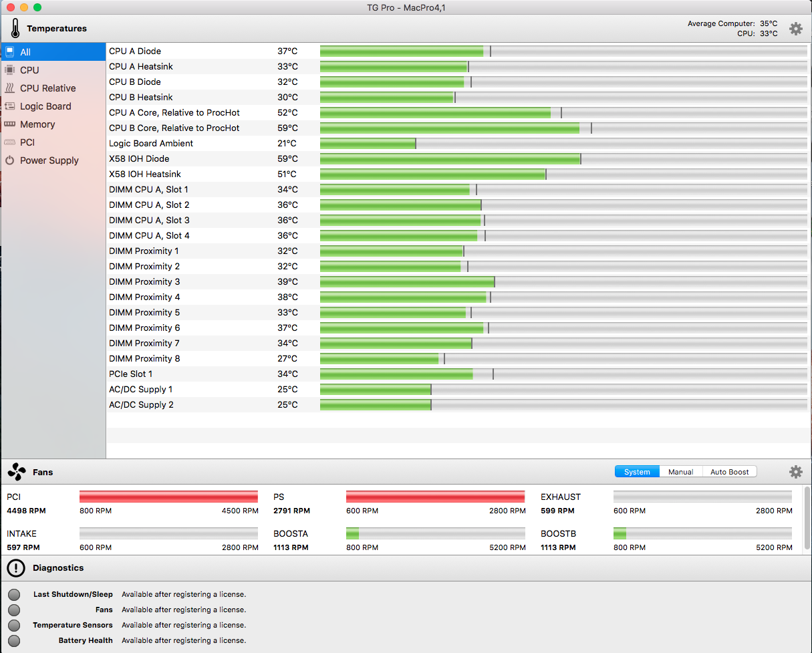Select CPU B Core, Relative to ProcHot
812x653 pixels.
458,128
